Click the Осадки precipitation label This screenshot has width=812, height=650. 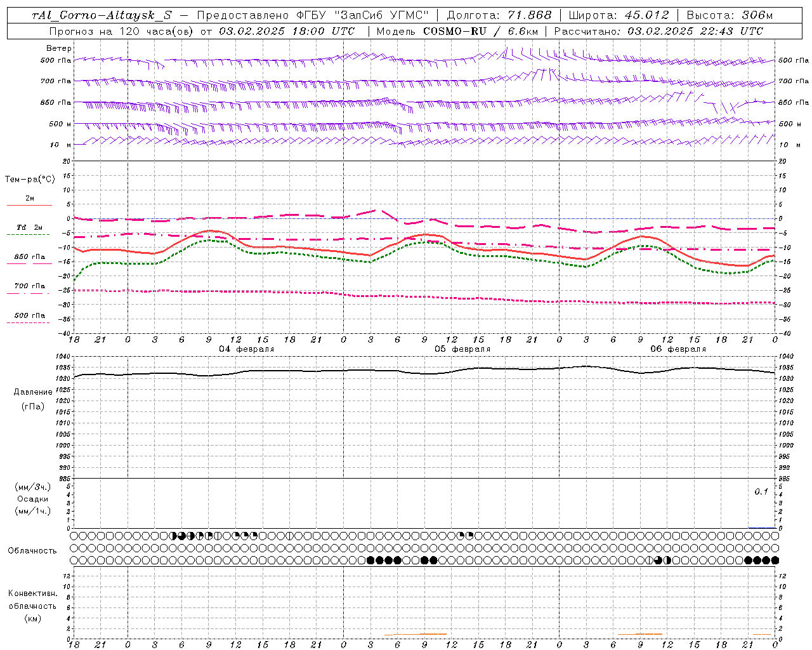[x=33, y=499]
